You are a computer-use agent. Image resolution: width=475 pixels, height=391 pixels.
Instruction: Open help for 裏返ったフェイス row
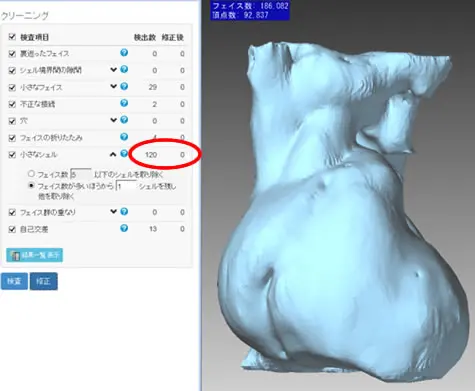[124, 53]
